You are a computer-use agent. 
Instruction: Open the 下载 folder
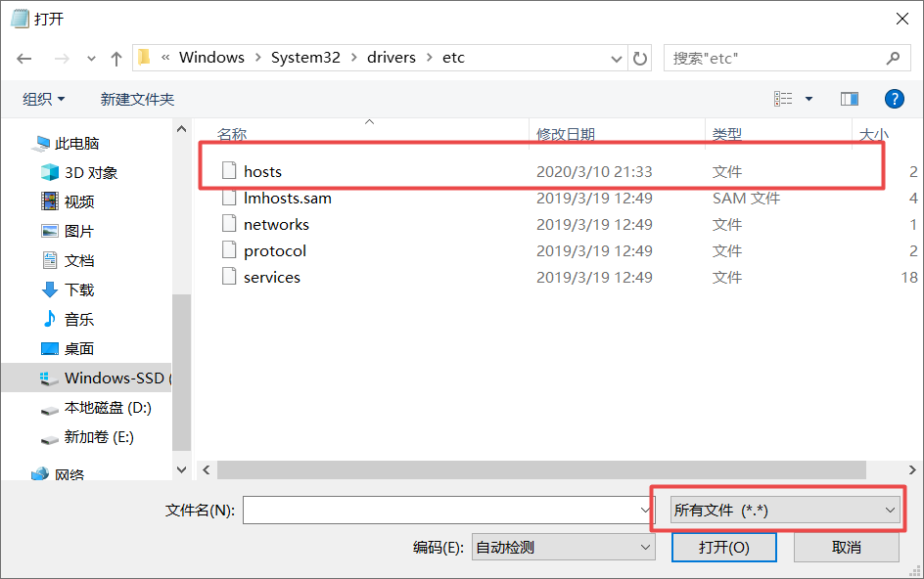click(x=79, y=289)
